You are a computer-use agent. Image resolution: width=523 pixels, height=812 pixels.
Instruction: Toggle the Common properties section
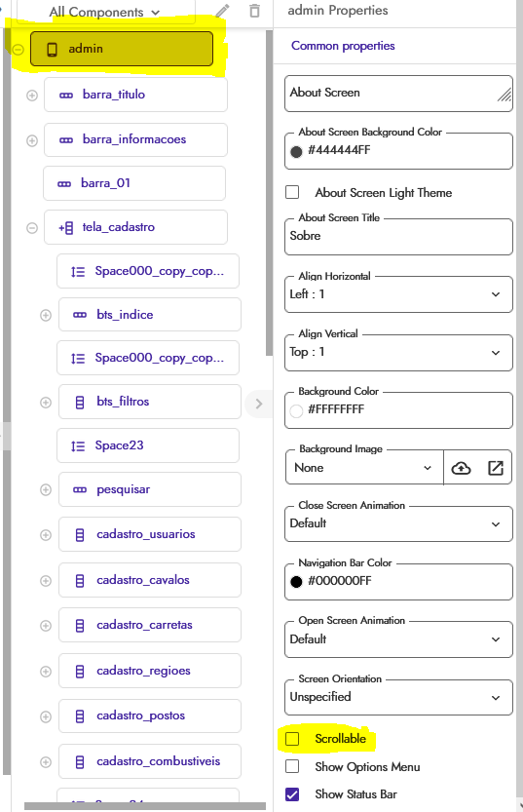click(343, 46)
